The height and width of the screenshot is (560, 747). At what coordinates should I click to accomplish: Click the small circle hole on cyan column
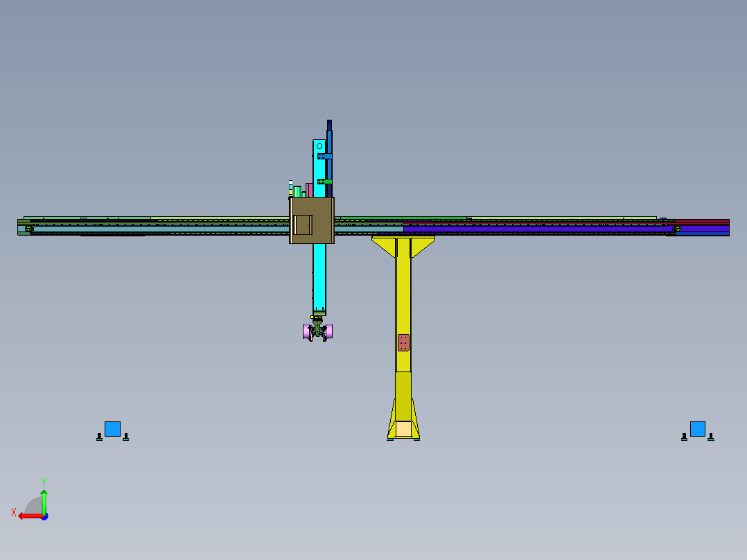pyautogui.click(x=319, y=146)
